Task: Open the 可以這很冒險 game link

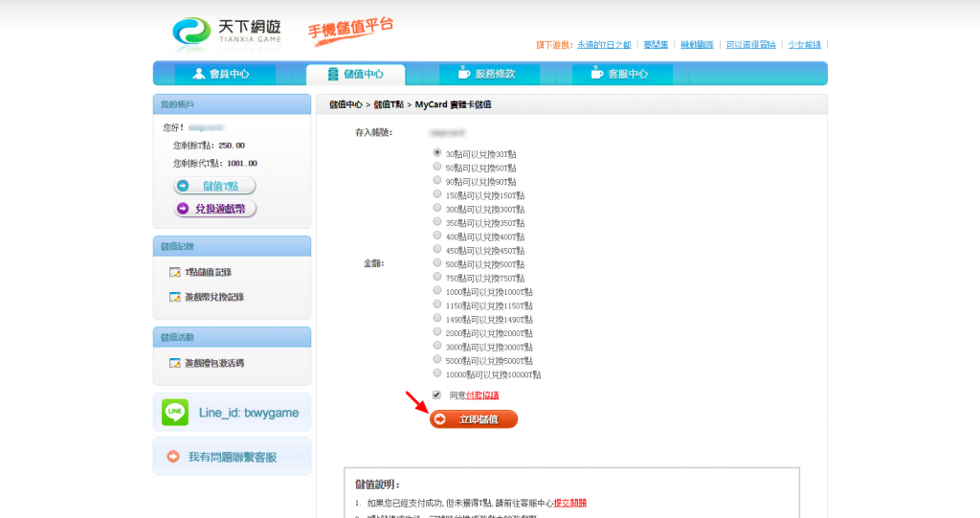Action: [750, 45]
